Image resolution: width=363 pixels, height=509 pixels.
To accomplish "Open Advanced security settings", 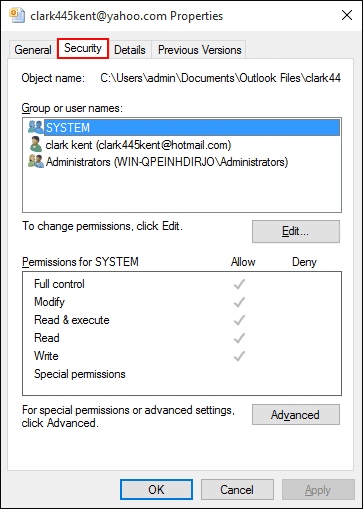I will 296,415.
